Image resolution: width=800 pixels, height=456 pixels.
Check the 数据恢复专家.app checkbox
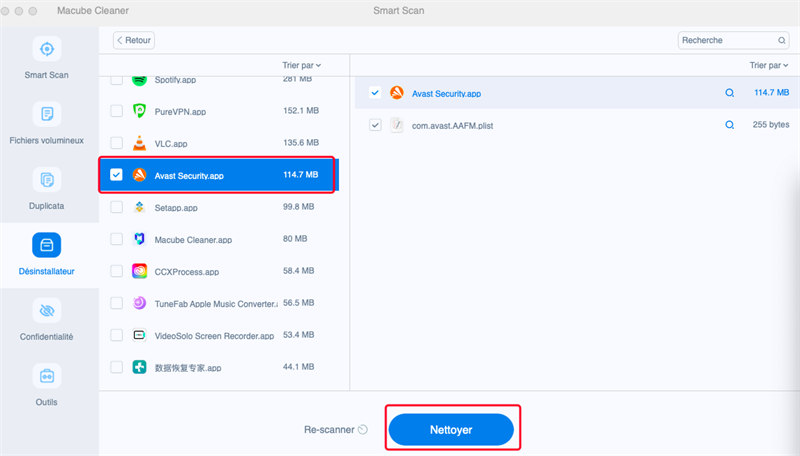pos(116,367)
